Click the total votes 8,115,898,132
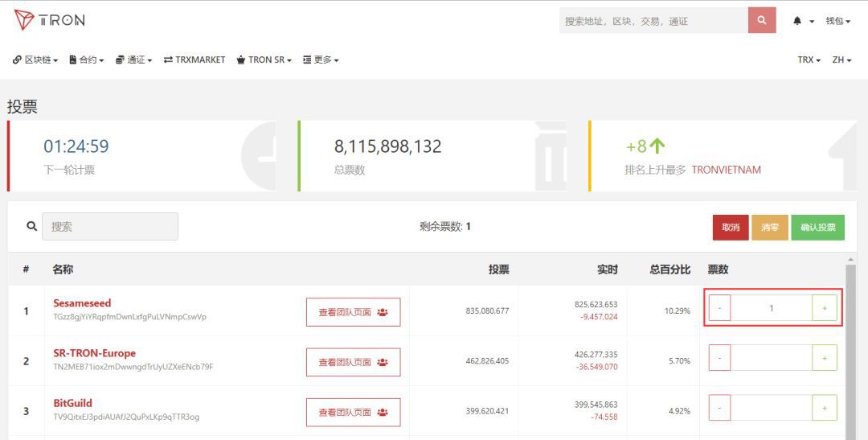 pyautogui.click(x=387, y=146)
